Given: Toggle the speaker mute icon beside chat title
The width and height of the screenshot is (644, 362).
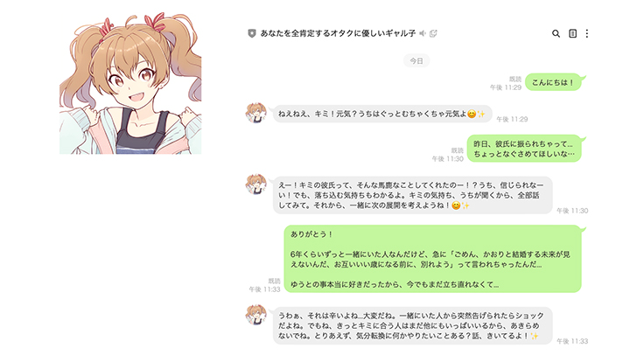Looking at the screenshot, I should click(423, 33).
